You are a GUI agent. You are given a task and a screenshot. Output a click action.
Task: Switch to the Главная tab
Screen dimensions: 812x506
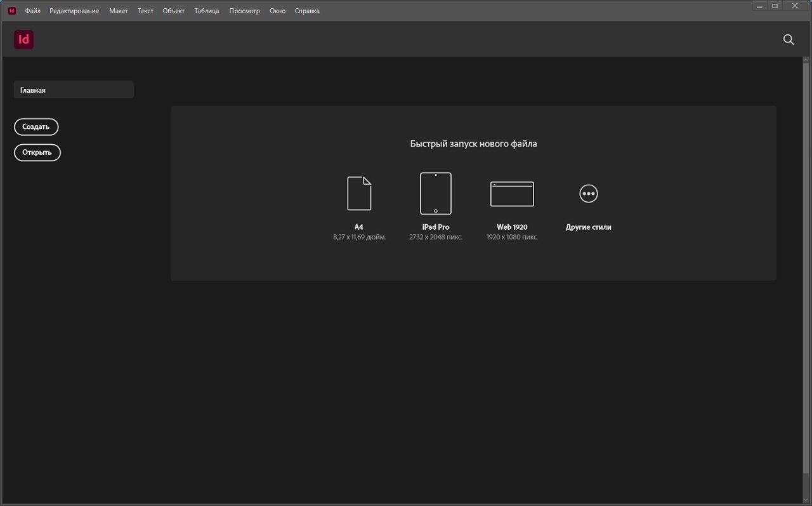tap(74, 90)
